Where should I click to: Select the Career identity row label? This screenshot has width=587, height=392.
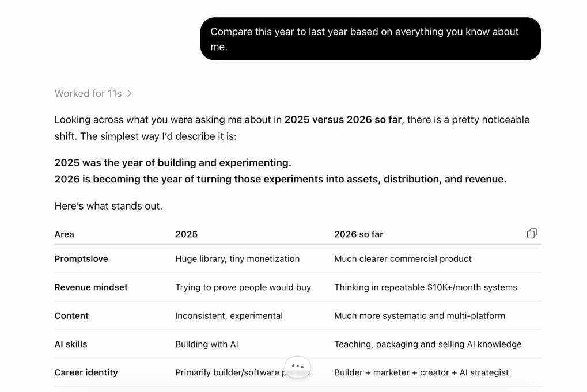[86, 372]
